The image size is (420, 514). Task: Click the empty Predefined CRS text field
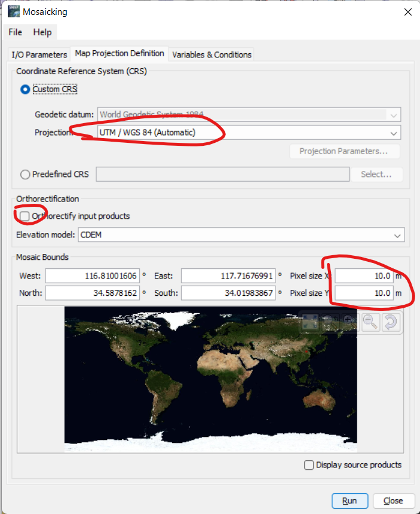click(222, 175)
